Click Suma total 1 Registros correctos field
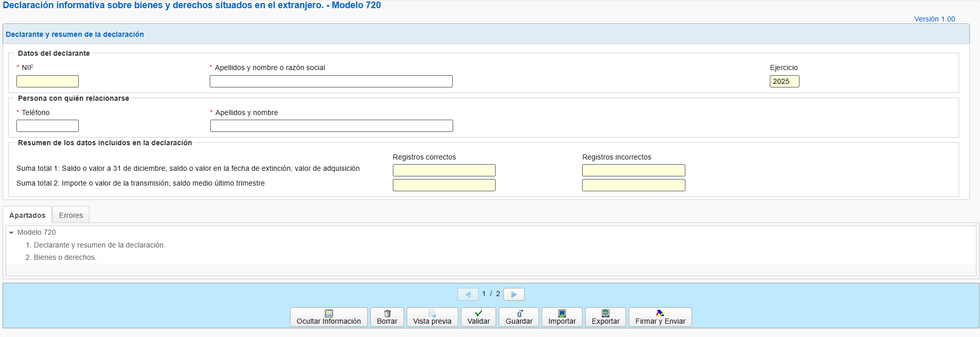Image resolution: width=980 pixels, height=337 pixels. (444, 170)
